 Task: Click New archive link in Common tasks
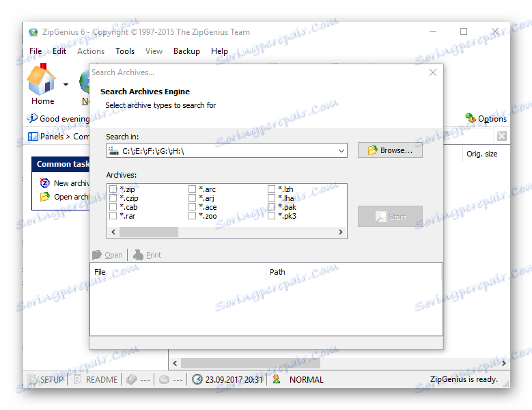[x=72, y=183]
